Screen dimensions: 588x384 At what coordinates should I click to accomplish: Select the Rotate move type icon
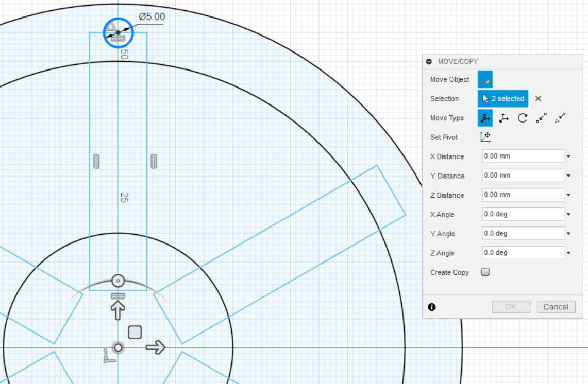[523, 118]
